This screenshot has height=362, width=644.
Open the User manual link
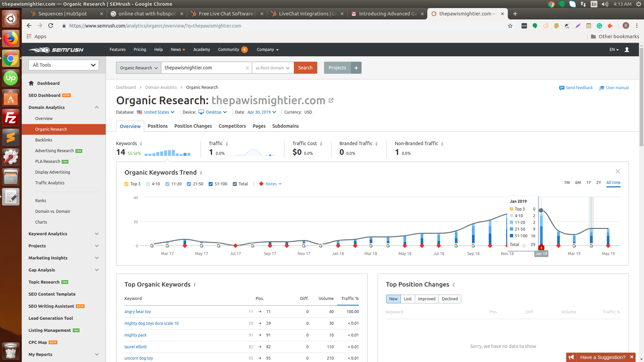click(x=614, y=88)
